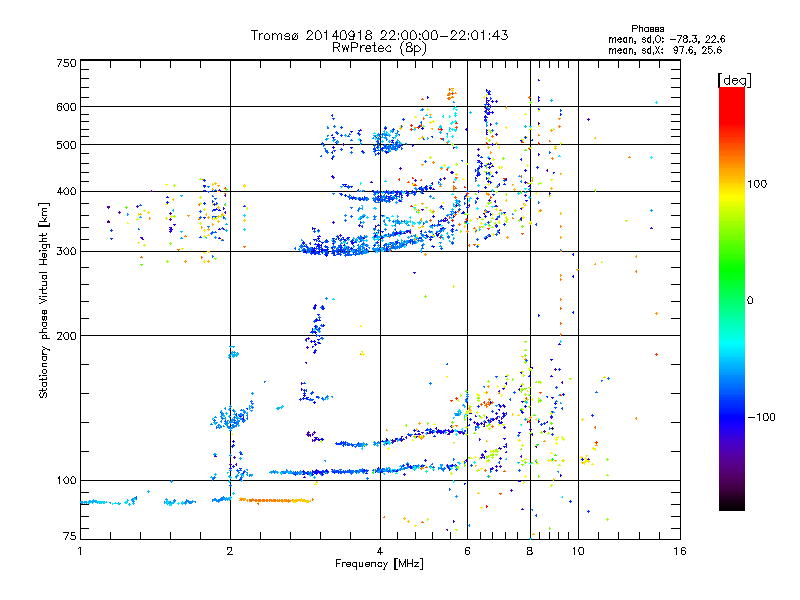This screenshot has width=800, height=600.
Task: Click the colorbar tick label '-100'
Action: pyautogui.click(x=762, y=417)
